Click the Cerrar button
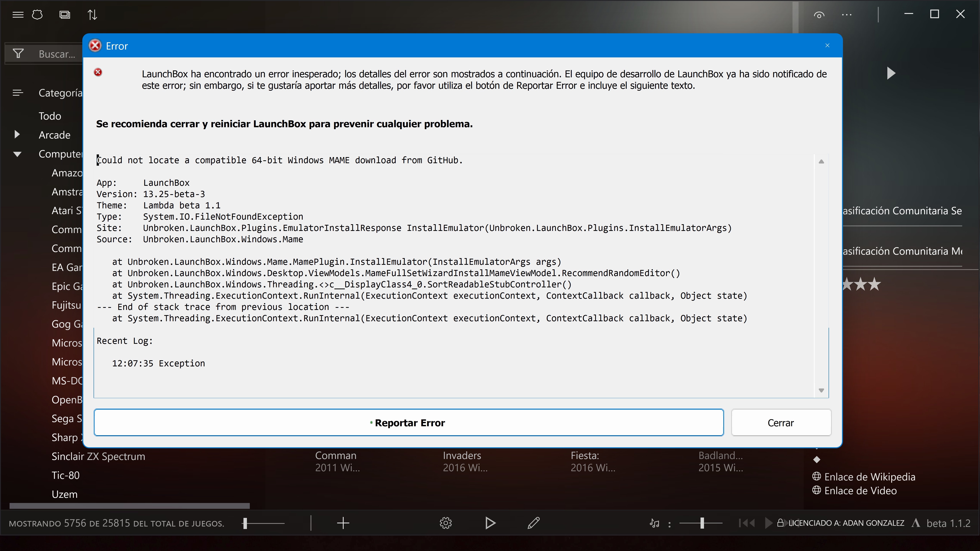The image size is (980, 551). click(781, 423)
